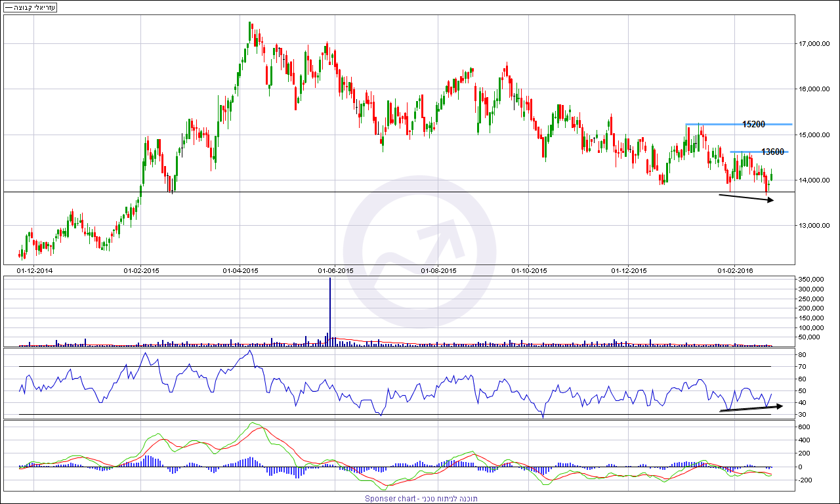This screenshot has width=840, height=504.
Task: Click the tall volume spike bar
Action: click(x=330, y=308)
